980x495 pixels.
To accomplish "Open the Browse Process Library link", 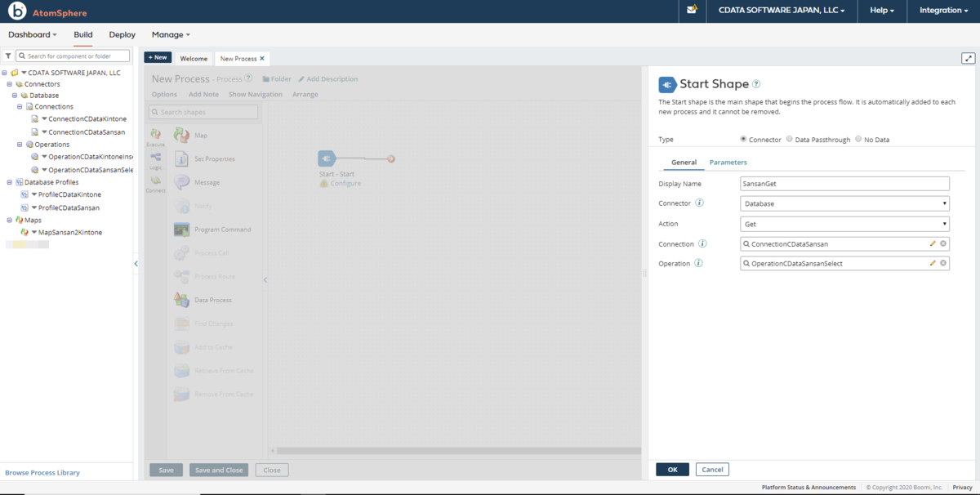I will coord(42,473).
